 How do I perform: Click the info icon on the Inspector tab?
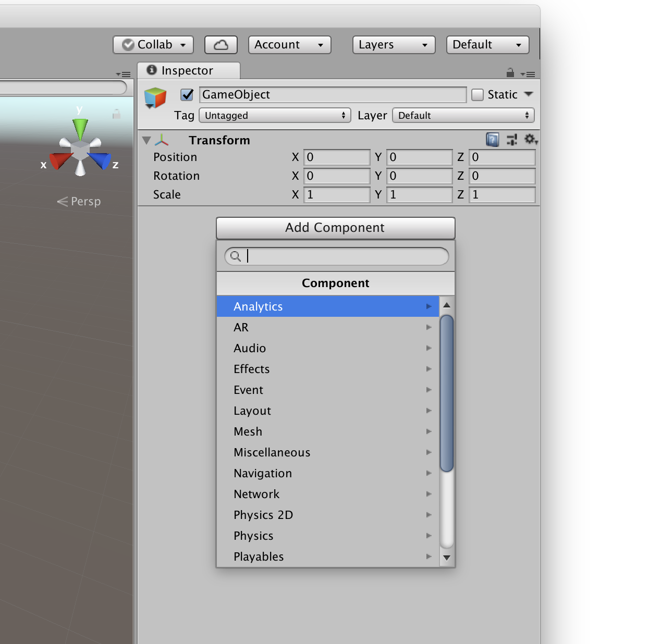[151, 70]
